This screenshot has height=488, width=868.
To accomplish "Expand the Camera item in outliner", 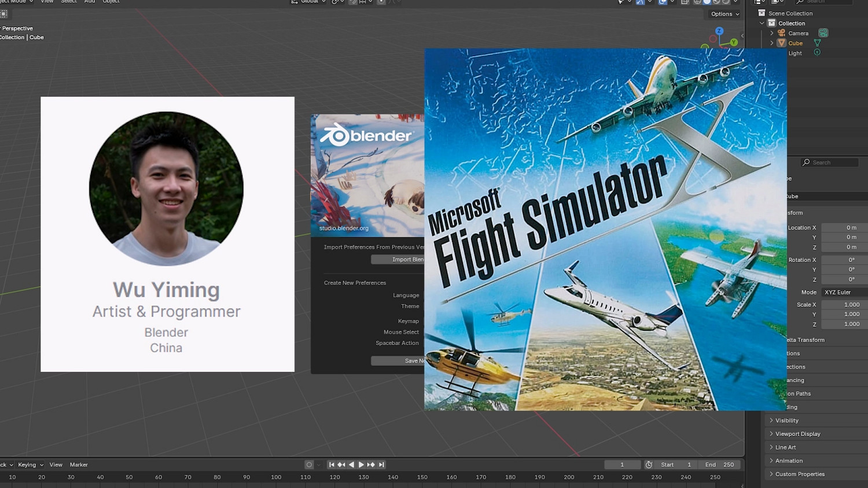I will click(771, 34).
